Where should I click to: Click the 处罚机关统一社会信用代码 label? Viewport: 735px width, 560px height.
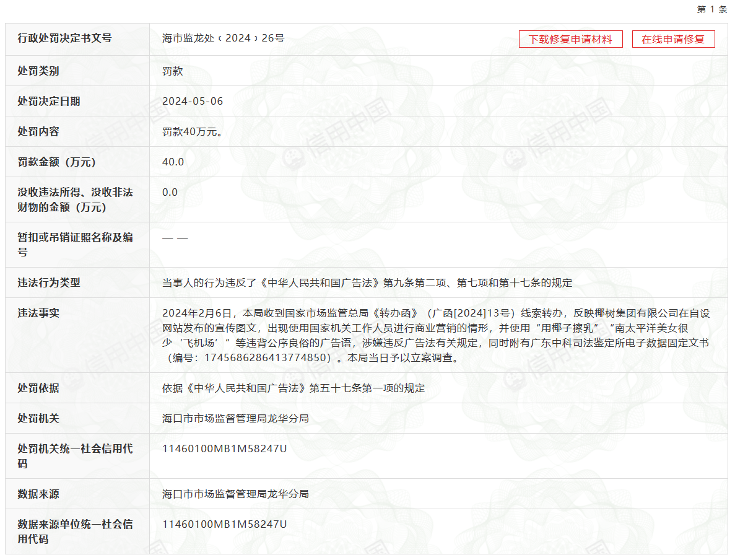click(75, 456)
